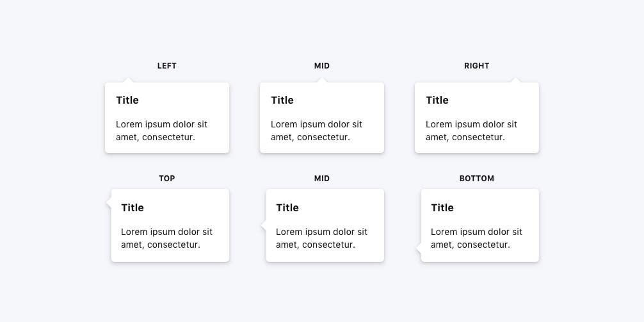Screen dimensions: 644x322
Task: Select the LEFT heading label
Action: (x=167, y=66)
